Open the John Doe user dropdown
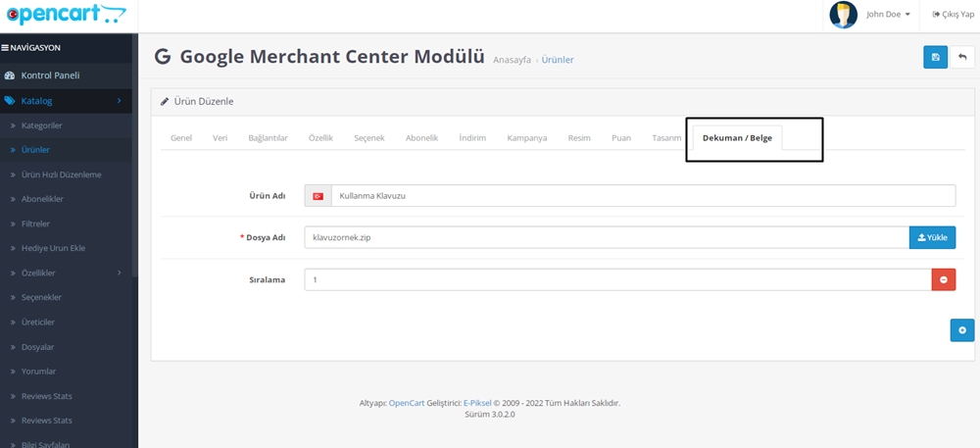 888,15
